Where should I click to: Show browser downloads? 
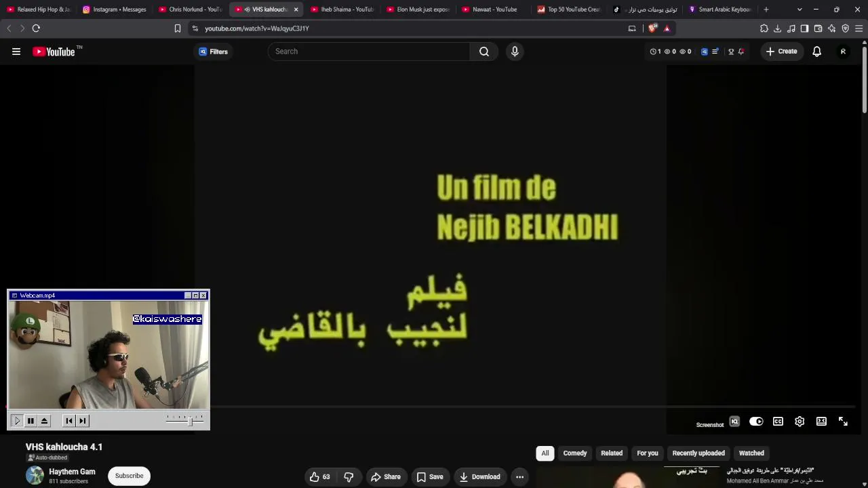click(778, 28)
